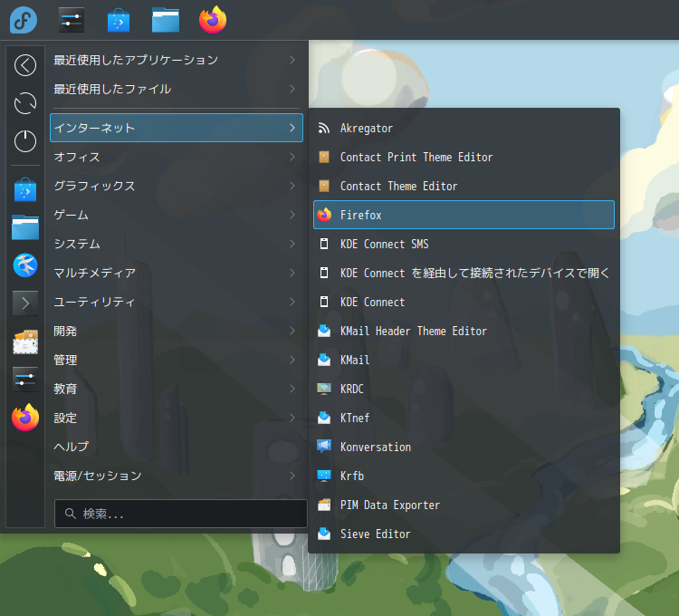Screen dimensions: 679x616
Task: Launch KMail Header Theme Editor
Action: (464, 331)
